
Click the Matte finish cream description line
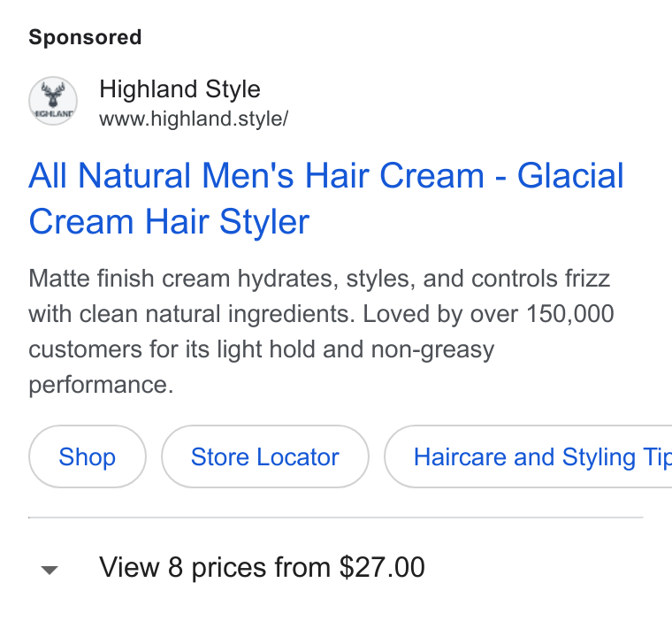[319, 279]
